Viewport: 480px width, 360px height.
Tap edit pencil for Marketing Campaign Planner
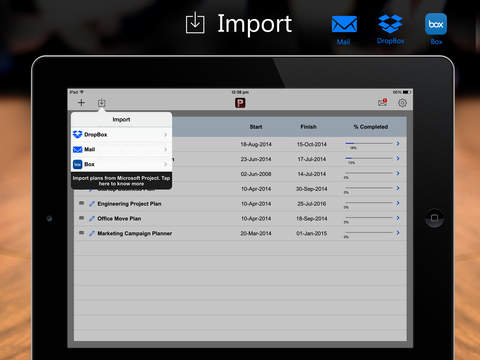[92, 233]
